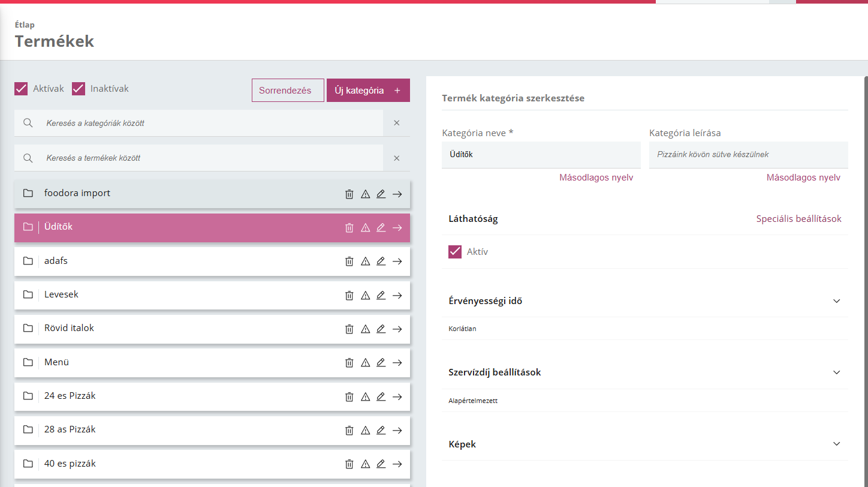The image size is (868, 487).
Task: Expand the Szervízdíj beállítások section
Action: [x=837, y=372]
